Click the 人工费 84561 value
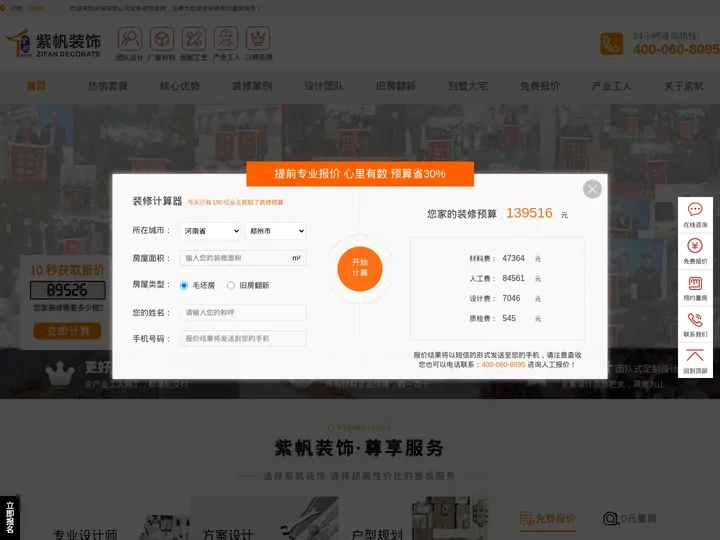Screen dimensions: 720x540 tap(513, 278)
